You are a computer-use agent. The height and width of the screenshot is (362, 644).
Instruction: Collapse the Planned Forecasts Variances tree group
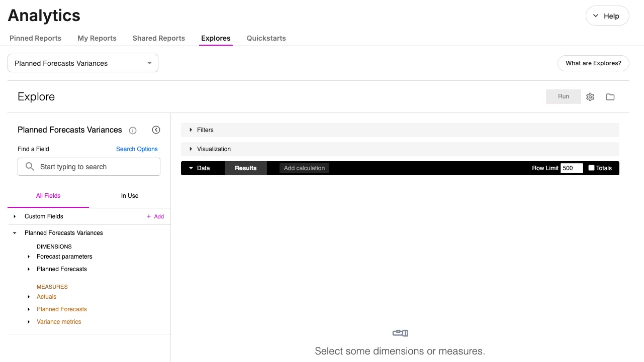click(x=15, y=233)
